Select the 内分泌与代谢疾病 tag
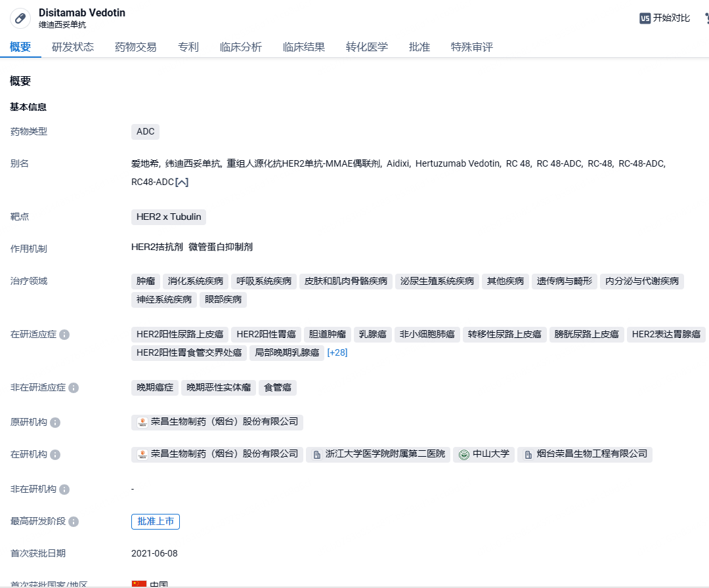 [642, 281]
